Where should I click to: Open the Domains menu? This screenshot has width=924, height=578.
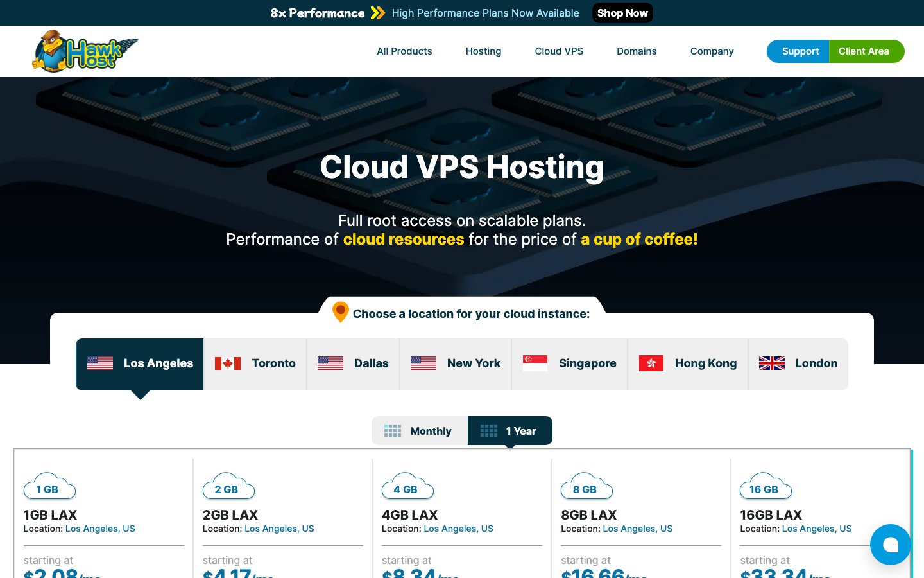coord(637,51)
